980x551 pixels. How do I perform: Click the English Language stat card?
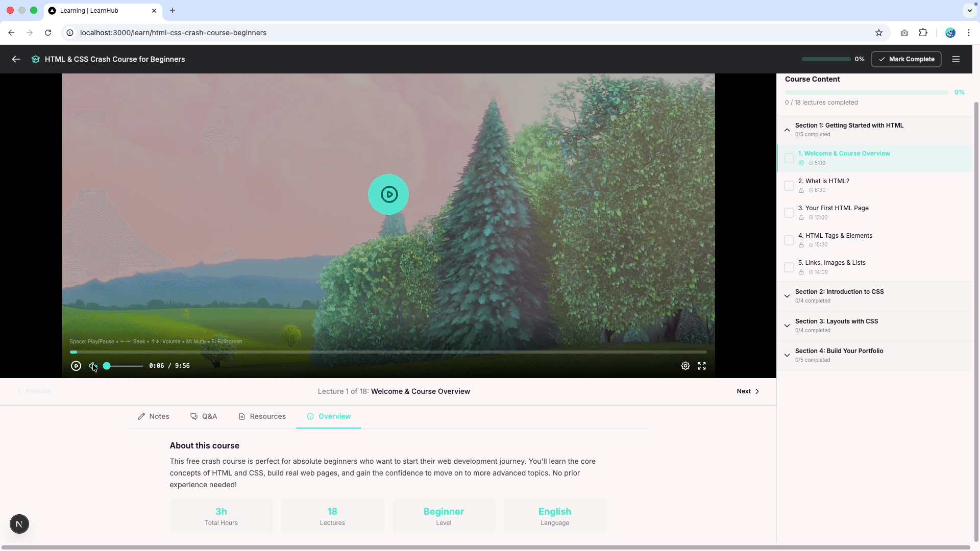point(555,516)
